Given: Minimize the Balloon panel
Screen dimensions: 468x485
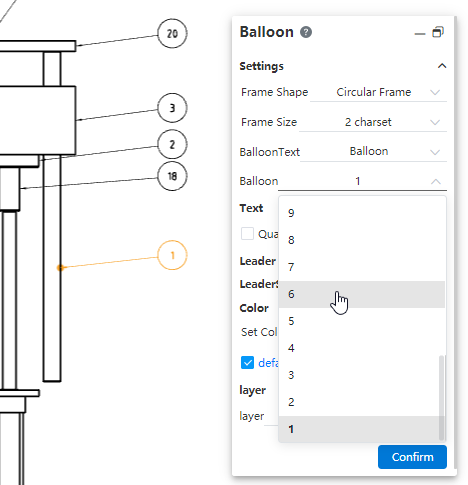Looking at the screenshot, I should pos(420,34).
